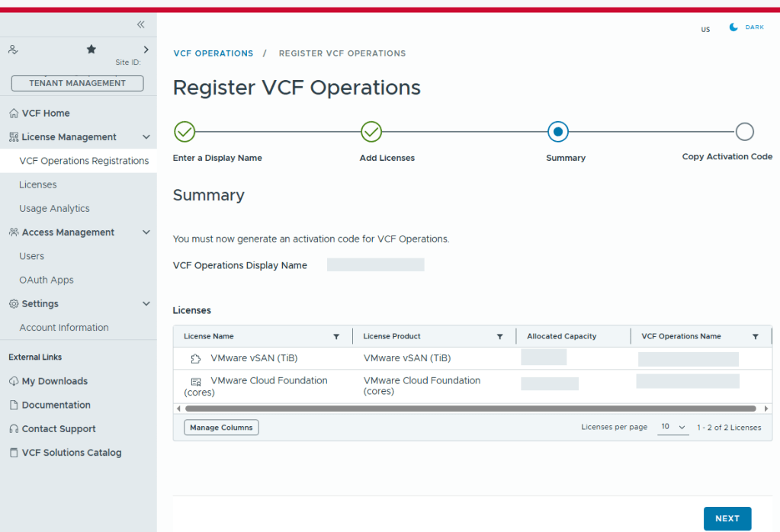Click the VCF Operations breadcrumb link
Viewport: 780px width, 532px height.
pyautogui.click(x=213, y=53)
